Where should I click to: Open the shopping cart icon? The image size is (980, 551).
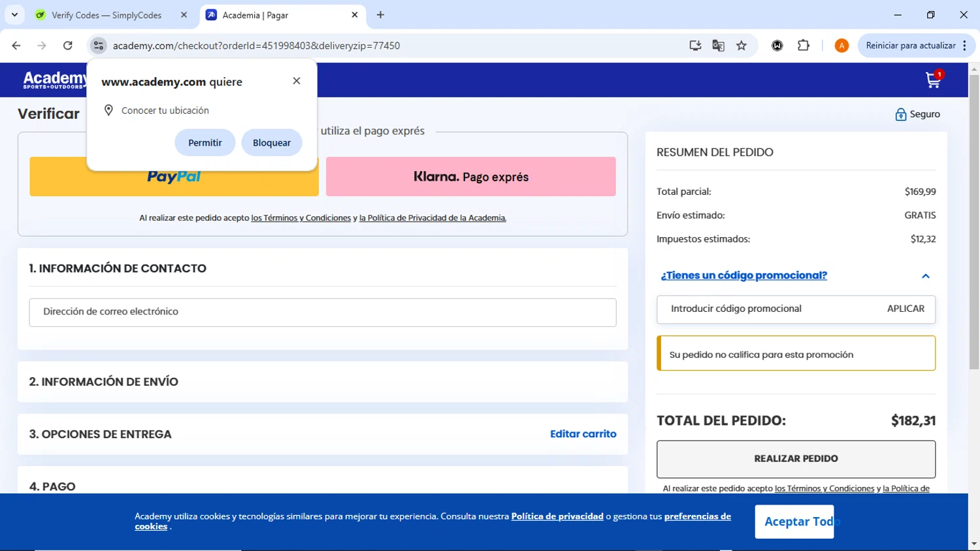pos(933,80)
